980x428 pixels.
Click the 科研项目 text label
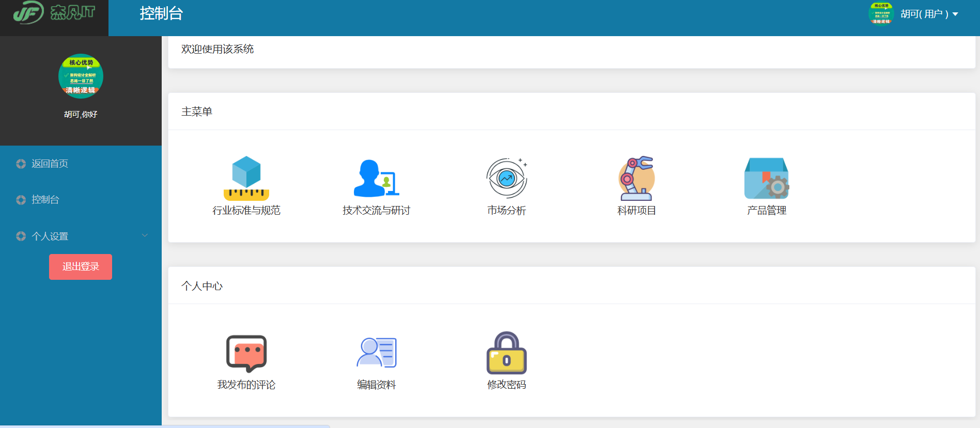[x=636, y=211]
